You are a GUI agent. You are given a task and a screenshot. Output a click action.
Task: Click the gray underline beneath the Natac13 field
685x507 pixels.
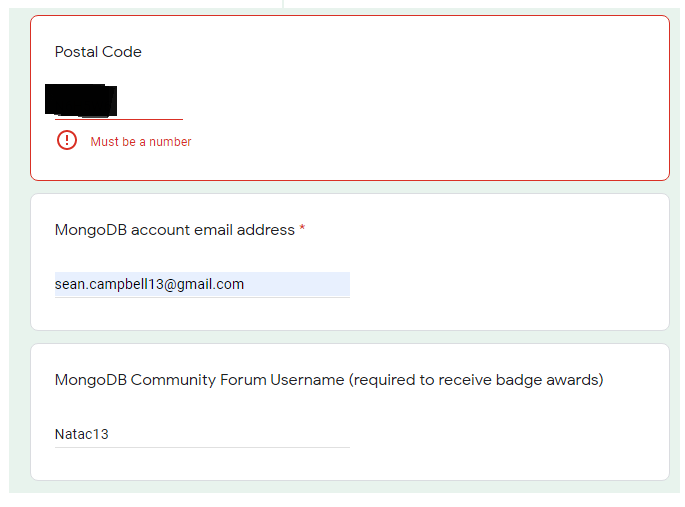point(250,447)
